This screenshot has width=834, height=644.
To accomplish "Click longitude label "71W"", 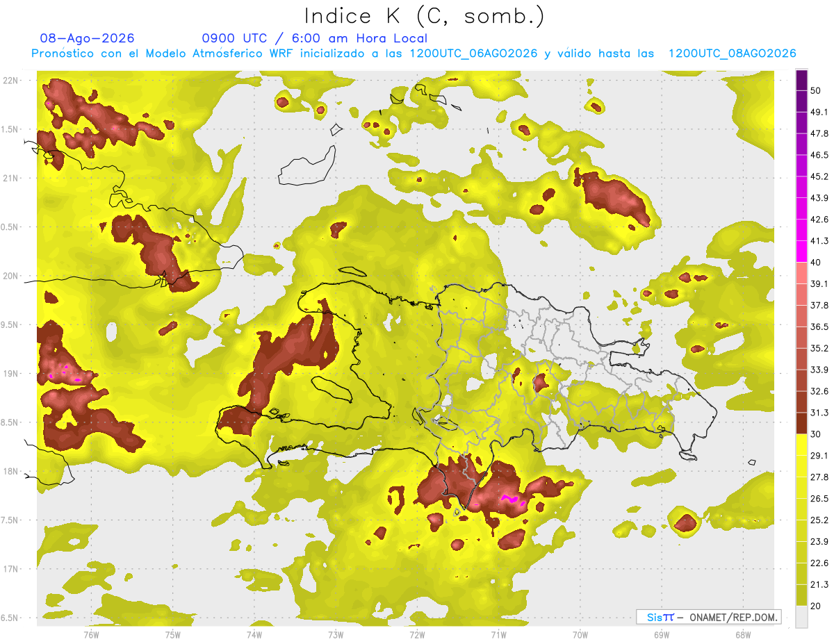I will pos(498,634).
